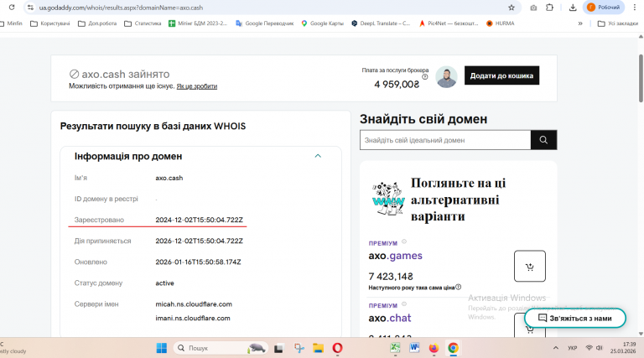This screenshot has height=358, width=644.
Task: Open the Робочий profile button
Action: [x=604, y=8]
